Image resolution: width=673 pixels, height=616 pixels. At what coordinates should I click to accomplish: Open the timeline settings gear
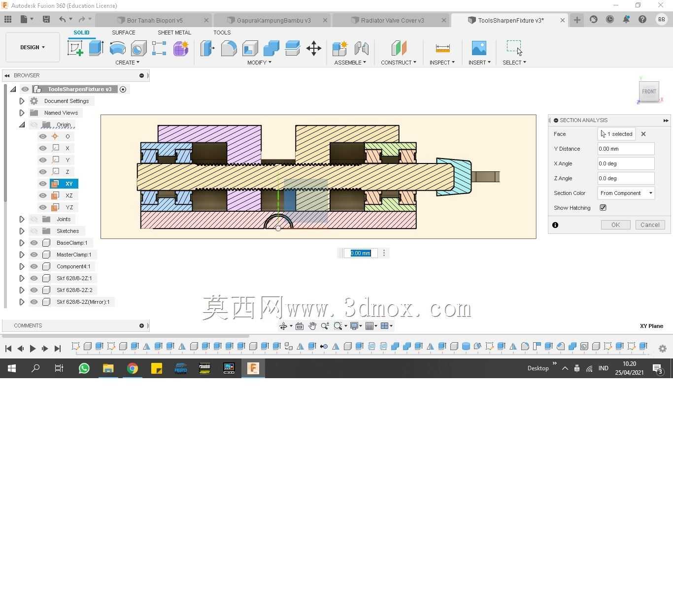coord(663,349)
